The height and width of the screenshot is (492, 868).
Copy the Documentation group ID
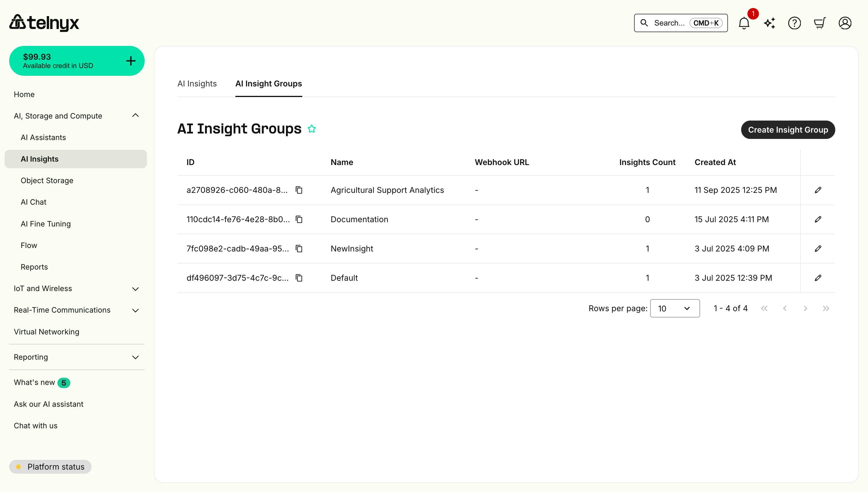299,219
